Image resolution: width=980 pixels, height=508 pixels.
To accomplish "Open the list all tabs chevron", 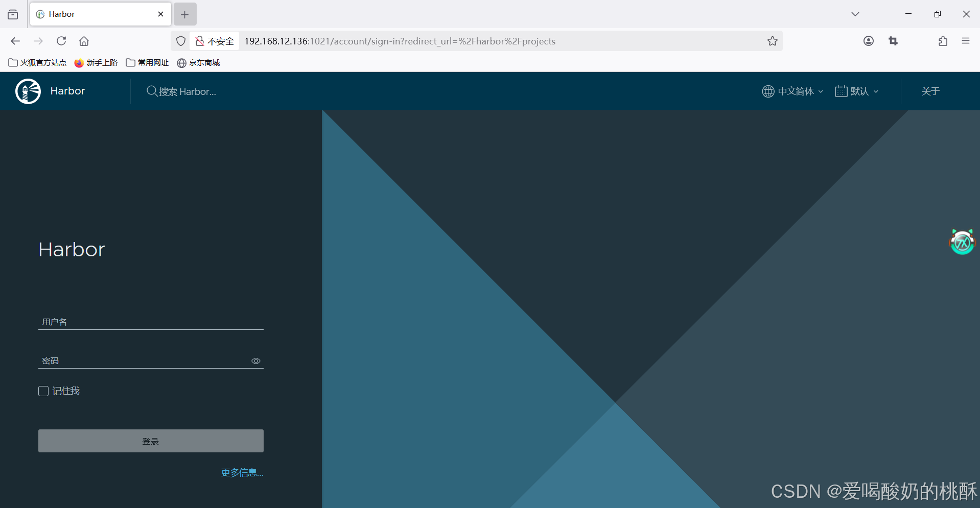I will tap(855, 14).
